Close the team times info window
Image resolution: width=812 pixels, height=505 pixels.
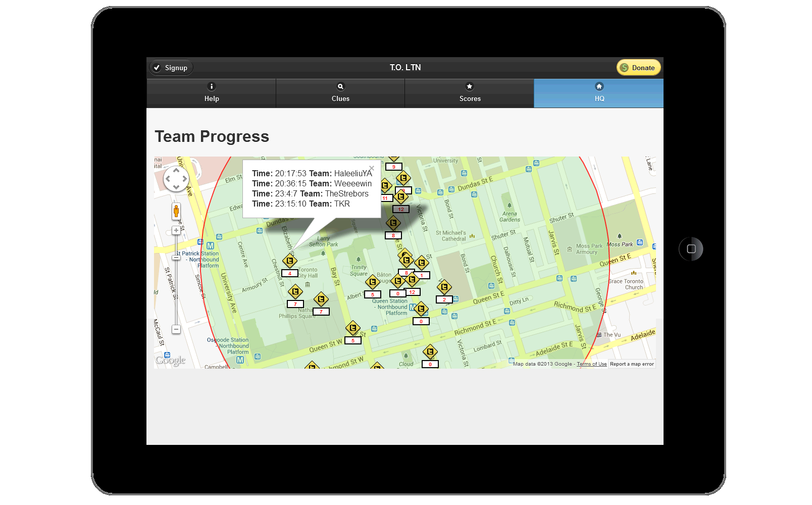point(372,168)
